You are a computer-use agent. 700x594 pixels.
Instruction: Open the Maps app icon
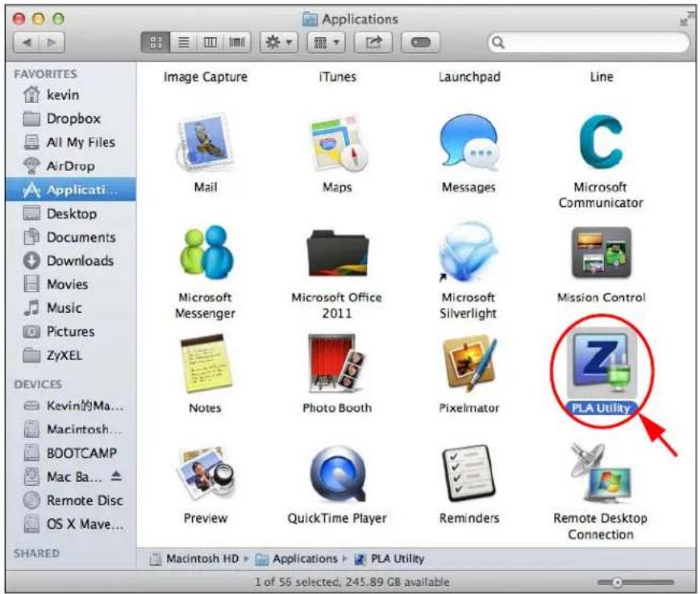coord(337,143)
